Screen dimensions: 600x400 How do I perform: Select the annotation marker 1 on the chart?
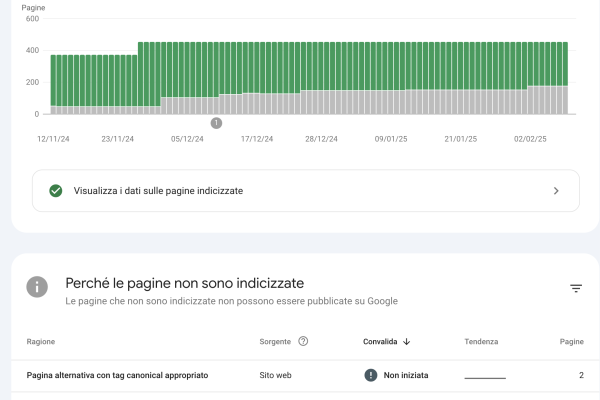(x=216, y=123)
